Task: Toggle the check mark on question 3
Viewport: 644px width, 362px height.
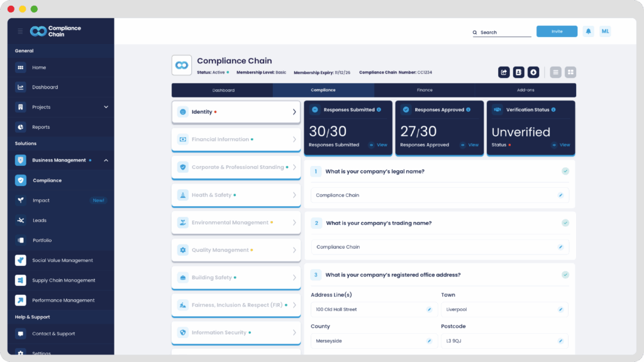Action: 565,275
